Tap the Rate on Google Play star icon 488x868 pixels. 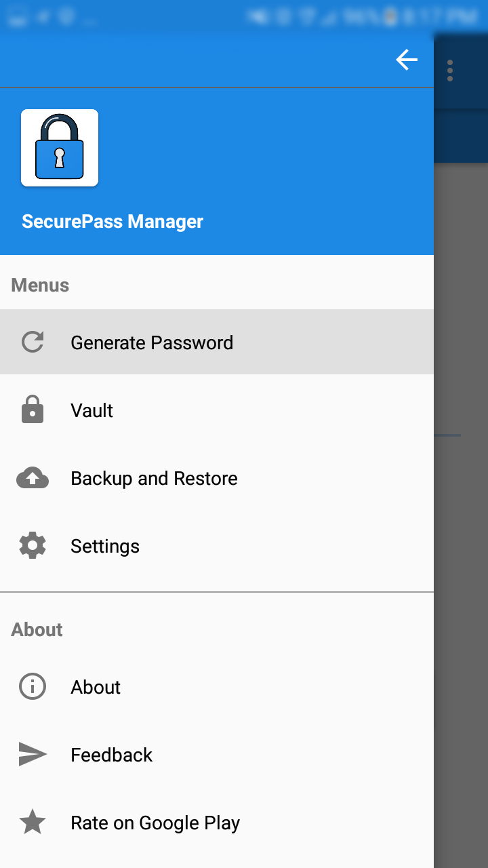(x=33, y=823)
